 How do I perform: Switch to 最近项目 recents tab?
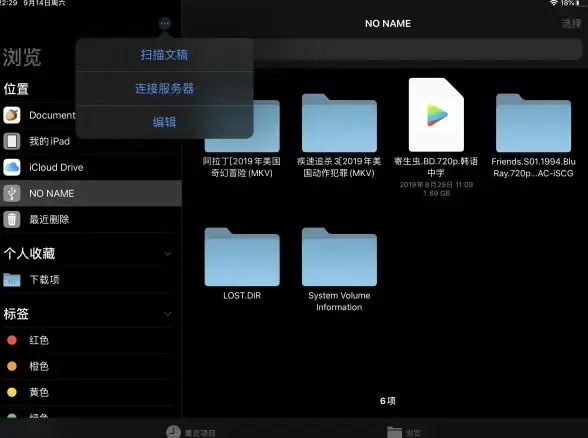pyautogui.click(x=191, y=432)
